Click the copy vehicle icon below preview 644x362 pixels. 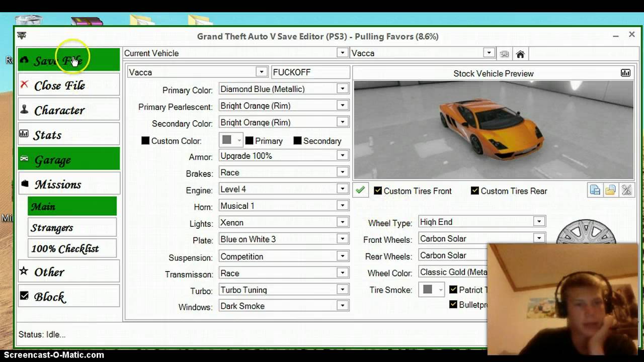point(595,191)
